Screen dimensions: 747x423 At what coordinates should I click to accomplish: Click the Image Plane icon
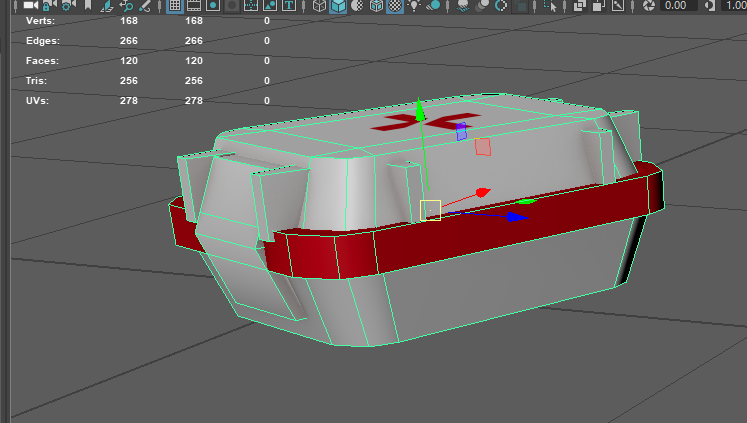[x=107, y=5]
